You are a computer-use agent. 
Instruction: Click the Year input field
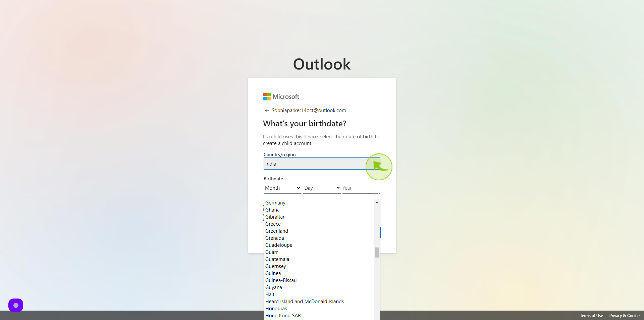361,188
